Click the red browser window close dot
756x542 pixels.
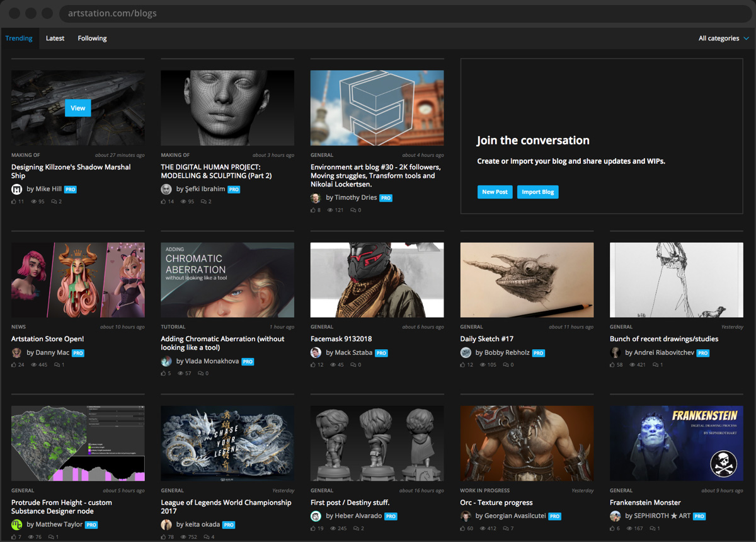tap(15, 13)
